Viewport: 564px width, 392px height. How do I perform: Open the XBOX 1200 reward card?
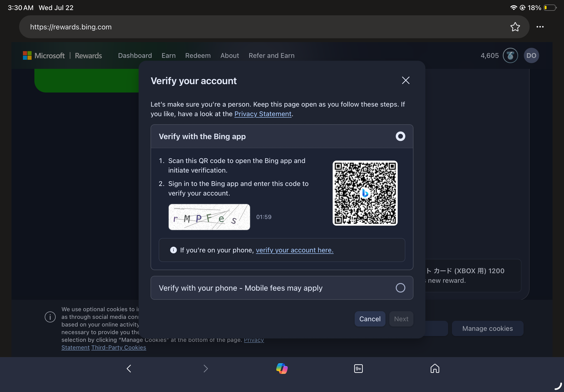click(473, 276)
